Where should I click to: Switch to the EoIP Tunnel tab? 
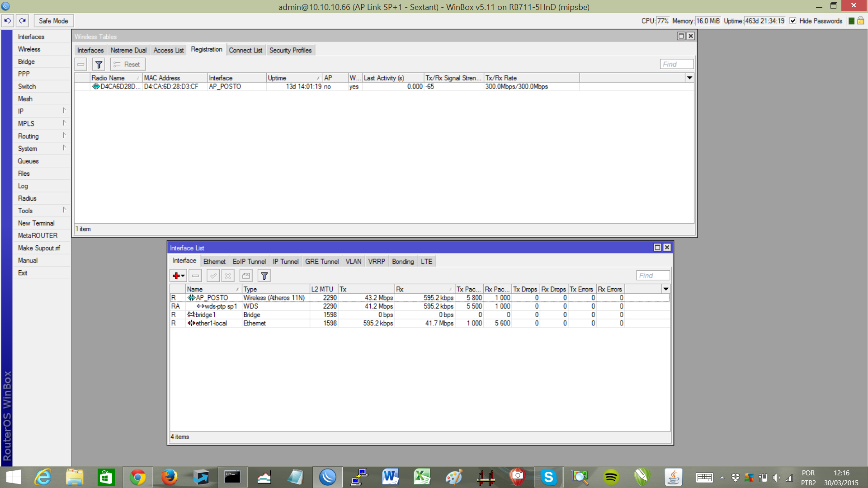(x=249, y=262)
